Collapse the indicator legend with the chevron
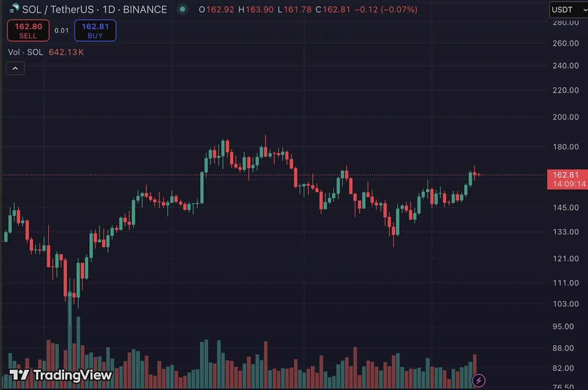The height and width of the screenshot is (390, 588). 15,68
